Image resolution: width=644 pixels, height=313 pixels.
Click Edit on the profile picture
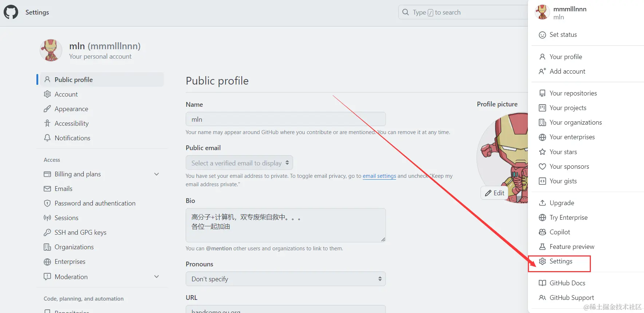494,193
